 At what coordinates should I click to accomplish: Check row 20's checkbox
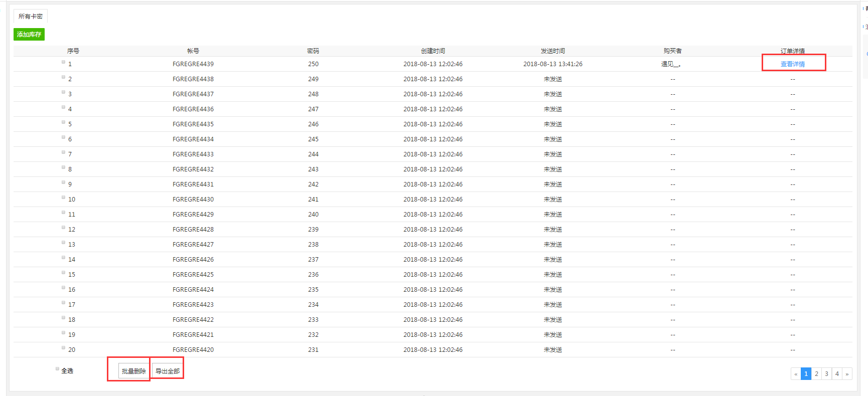(x=64, y=348)
